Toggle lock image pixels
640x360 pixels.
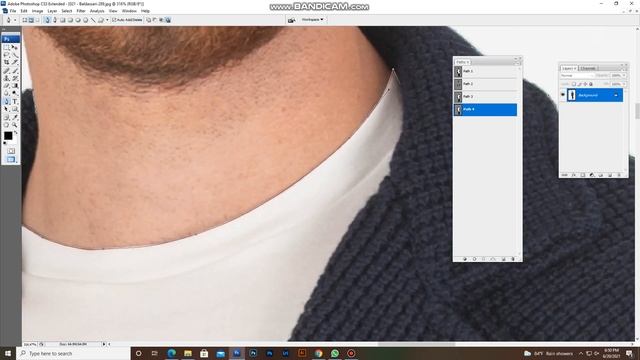click(579, 84)
